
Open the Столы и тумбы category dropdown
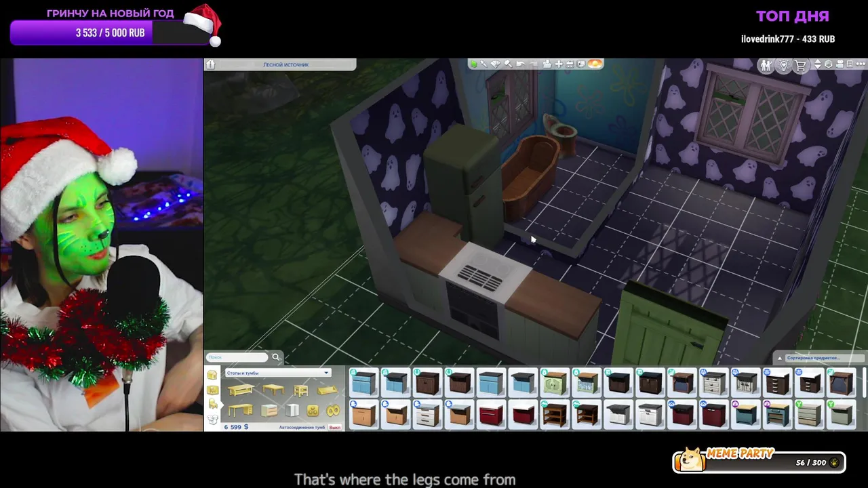279,373
